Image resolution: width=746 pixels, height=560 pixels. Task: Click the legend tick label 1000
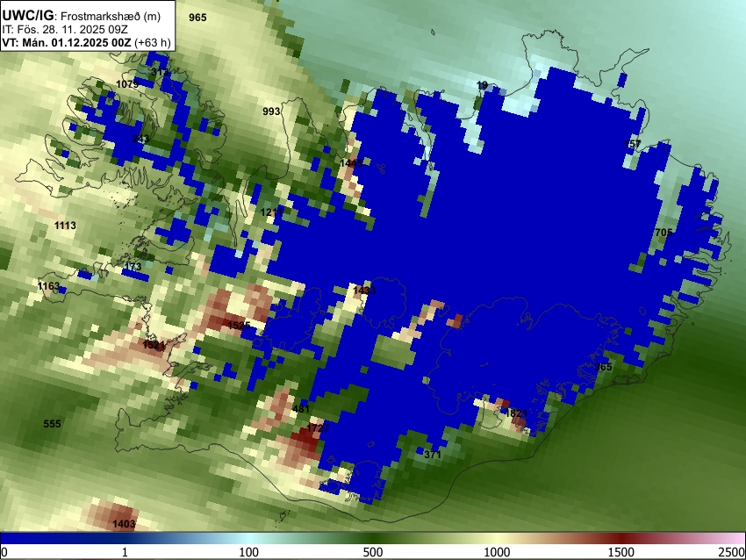click(497, 552)
